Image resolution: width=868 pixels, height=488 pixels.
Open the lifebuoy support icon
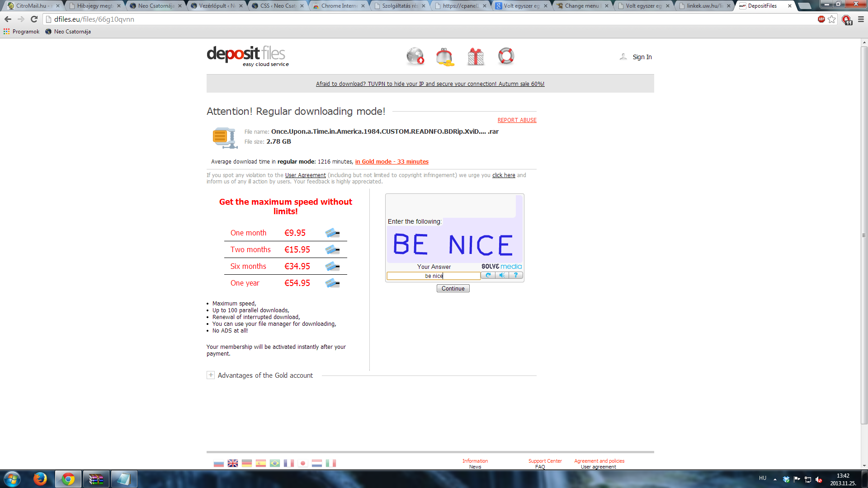506,56
